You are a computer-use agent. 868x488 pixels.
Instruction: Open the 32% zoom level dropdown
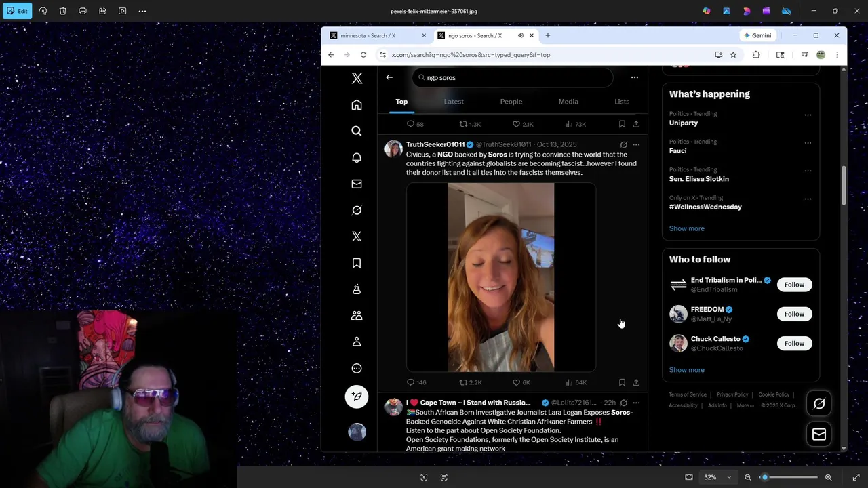click(717, 477)
